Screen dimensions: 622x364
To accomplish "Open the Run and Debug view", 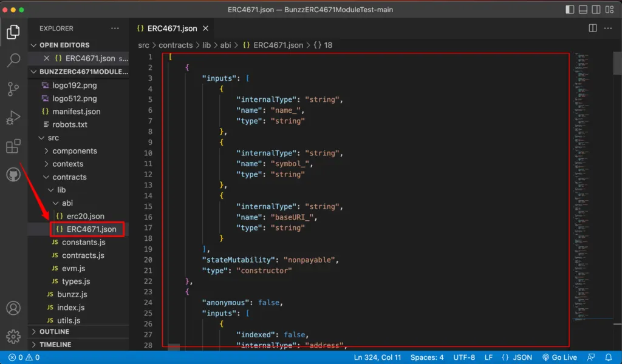I will click(13, 118).
